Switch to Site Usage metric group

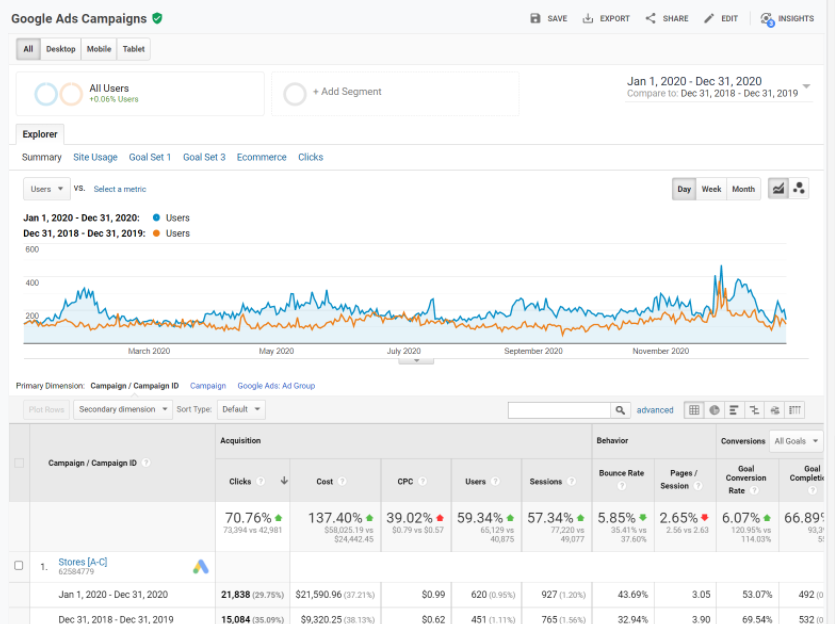click(x=95, y=157)
